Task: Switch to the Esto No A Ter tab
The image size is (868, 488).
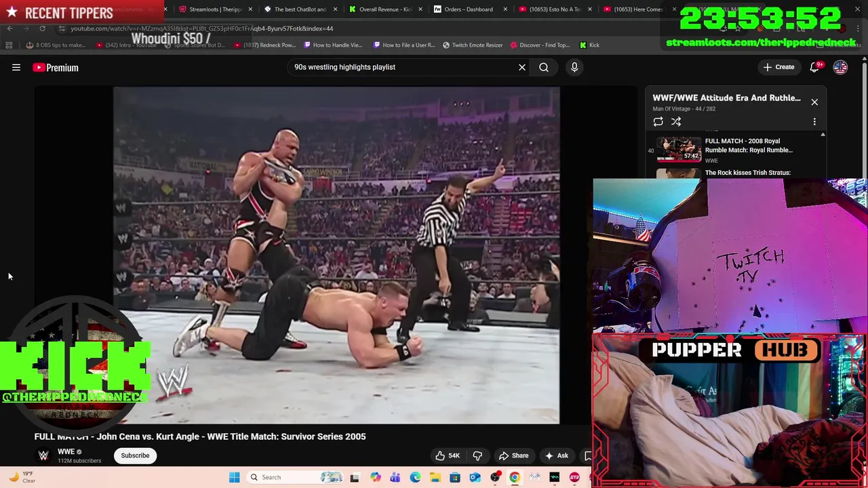Action: point(555,9)
